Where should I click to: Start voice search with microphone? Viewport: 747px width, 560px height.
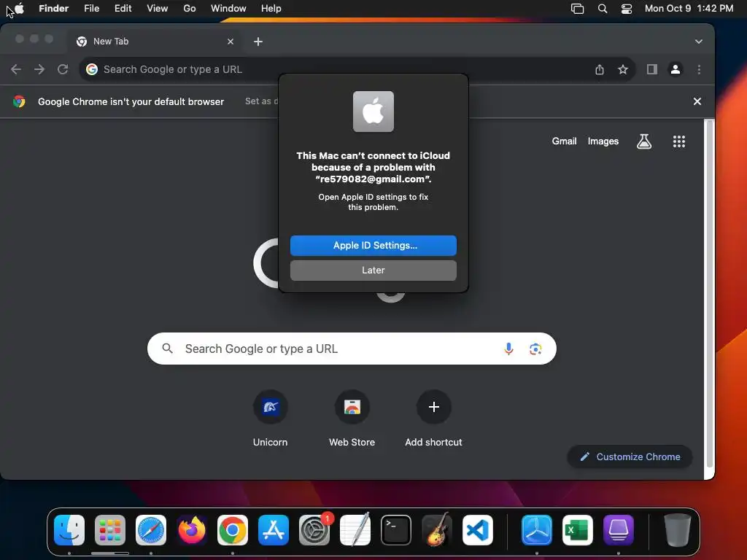[508, 349]
